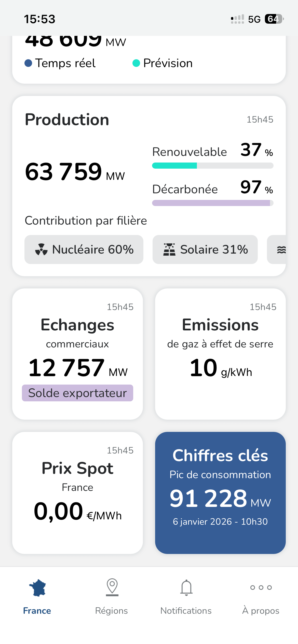This screenshot has width=298, height=644.
Task: Switch to the Notifications tab label
Action: tap(186, 611)
